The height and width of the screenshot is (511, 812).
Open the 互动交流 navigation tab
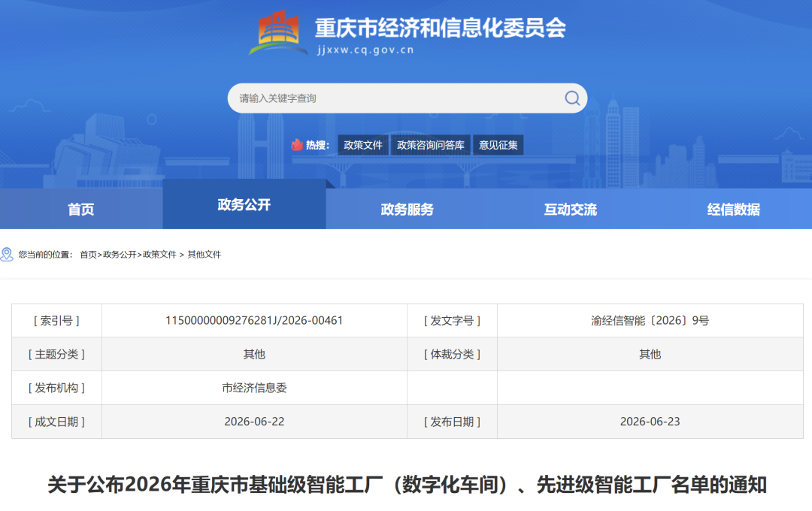(570, 209)
